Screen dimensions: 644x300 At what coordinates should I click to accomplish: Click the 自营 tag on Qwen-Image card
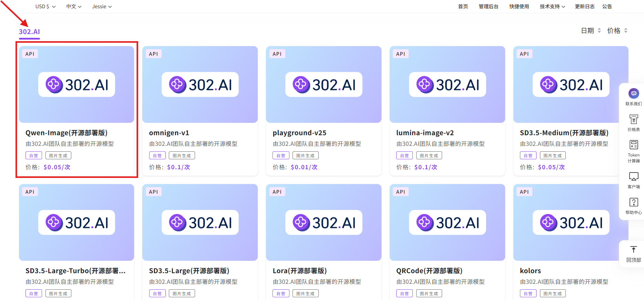coord(34,156)
